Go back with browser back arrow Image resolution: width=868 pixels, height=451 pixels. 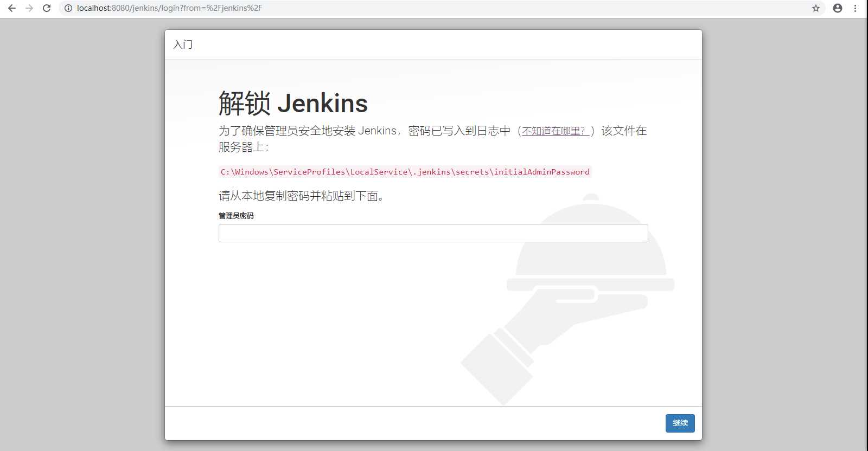pos(12,8)
